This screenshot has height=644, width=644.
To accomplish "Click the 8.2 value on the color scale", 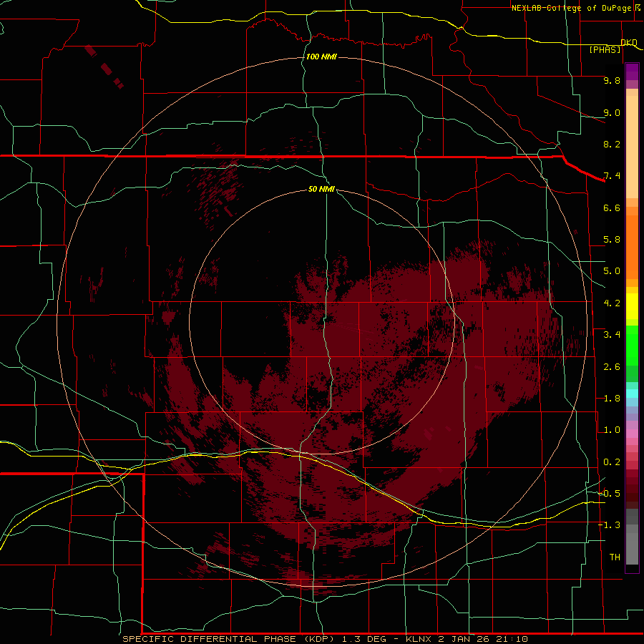I will click(x=612, y=144).
